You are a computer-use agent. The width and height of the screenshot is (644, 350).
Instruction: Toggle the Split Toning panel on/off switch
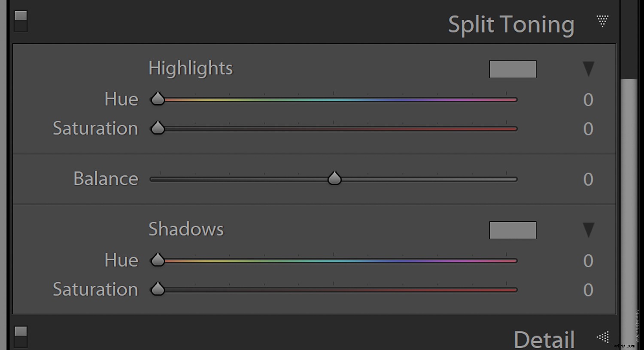[20, 21]
